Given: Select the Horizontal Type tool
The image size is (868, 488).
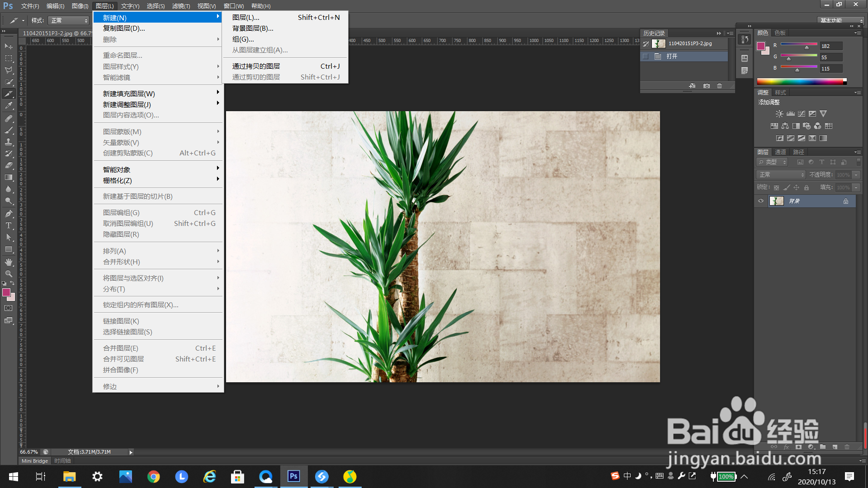Looking at the screenshot, I should point(9,225).
